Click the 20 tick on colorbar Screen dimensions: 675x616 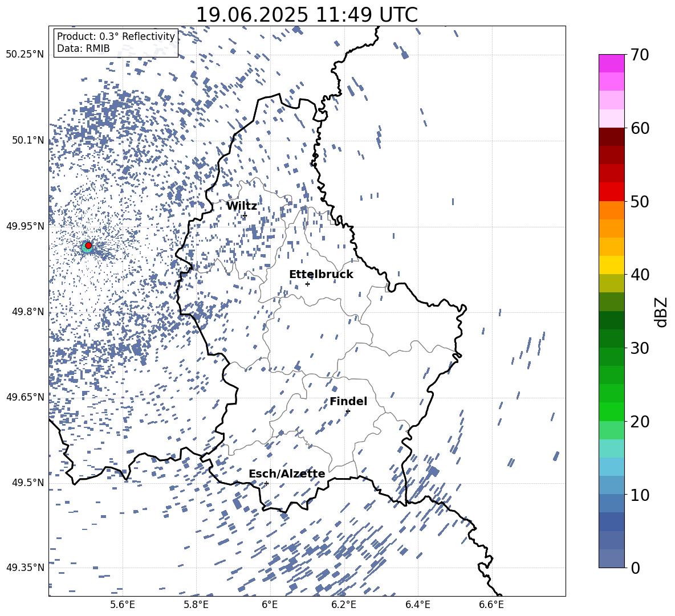(639, 422)
